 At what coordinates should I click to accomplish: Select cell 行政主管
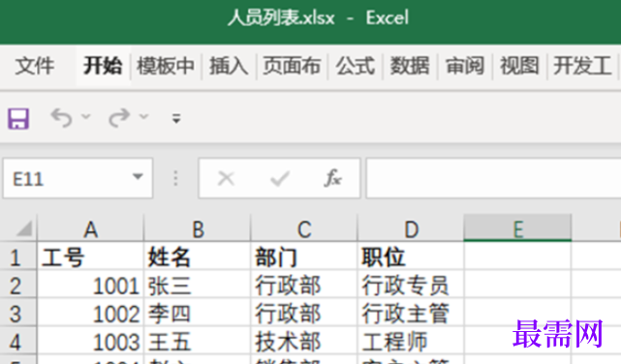[x=411, y=313]
